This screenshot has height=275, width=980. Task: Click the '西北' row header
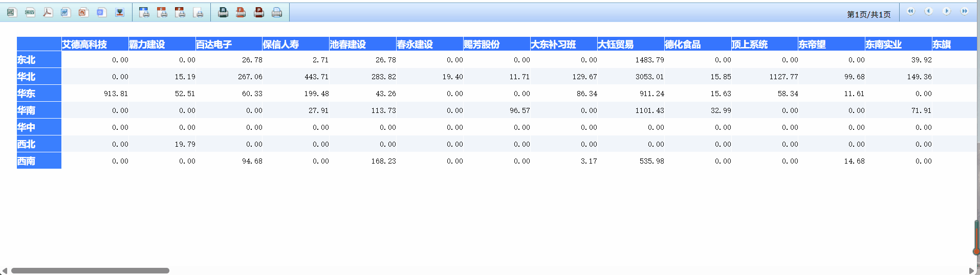click(39, 144)
